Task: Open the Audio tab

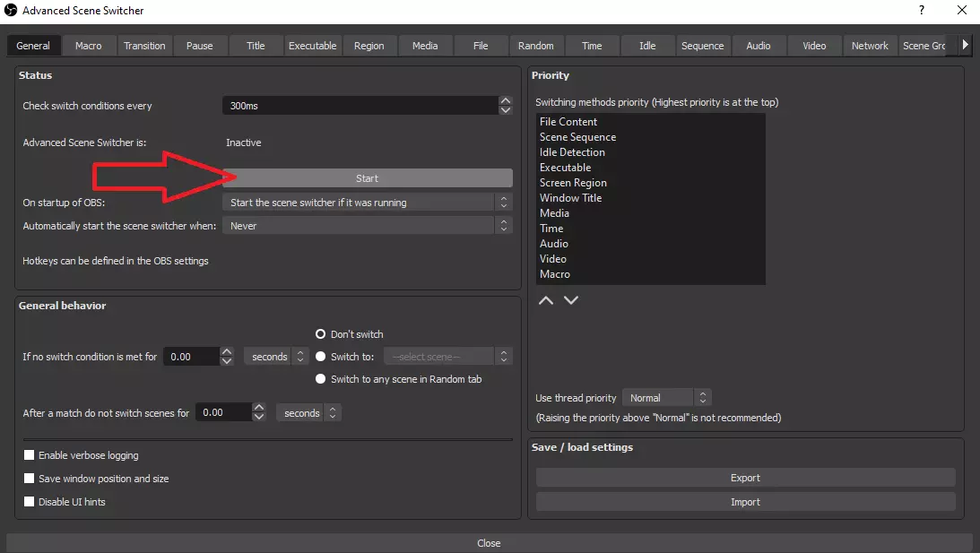Action: [759, 46]
